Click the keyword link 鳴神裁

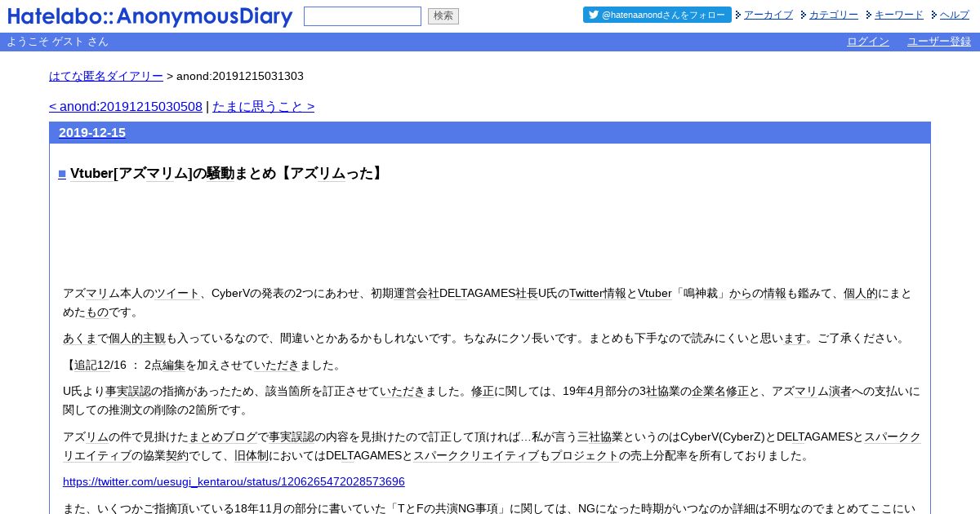tap(701, 293)
